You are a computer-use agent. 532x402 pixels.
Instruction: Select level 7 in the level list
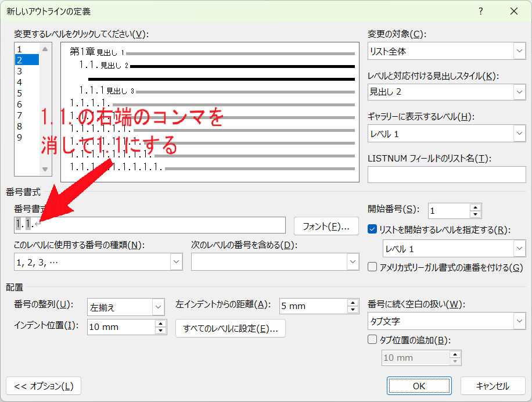click(27, 116)
